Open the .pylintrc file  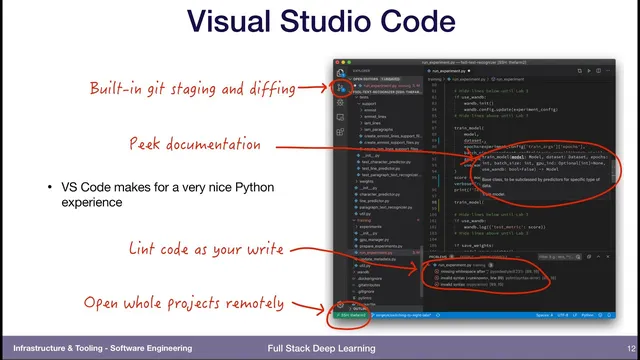coord(364,298)
